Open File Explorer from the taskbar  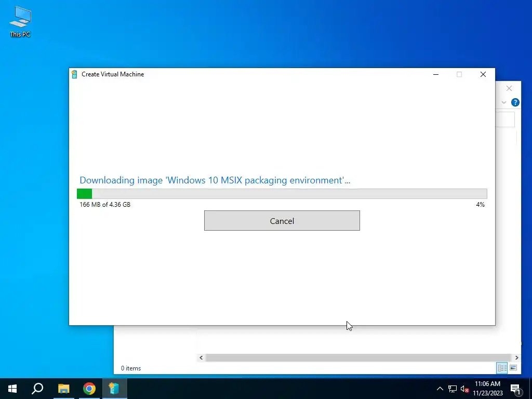pyautogui.click(x=63, y=389)
